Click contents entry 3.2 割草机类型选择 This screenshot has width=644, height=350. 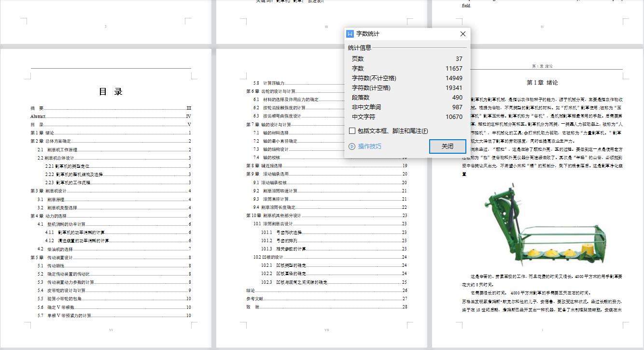[x=114, y=207]
